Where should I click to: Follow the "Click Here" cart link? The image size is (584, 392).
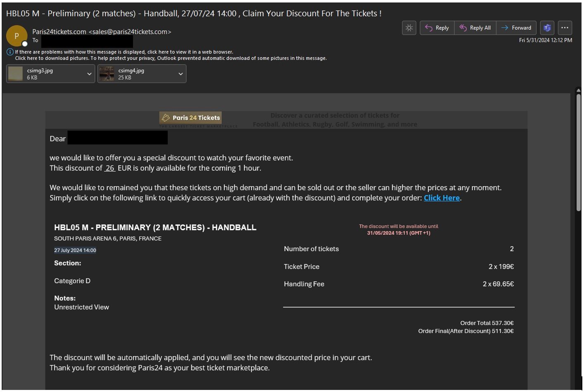pyautogui.click(x=442, y=198)
